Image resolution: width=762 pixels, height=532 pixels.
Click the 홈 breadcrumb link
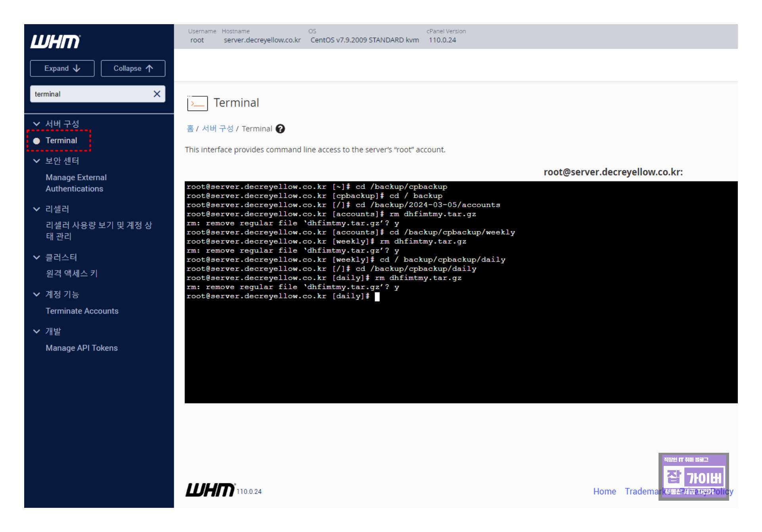pyautogui.click(x=190, y=129)
